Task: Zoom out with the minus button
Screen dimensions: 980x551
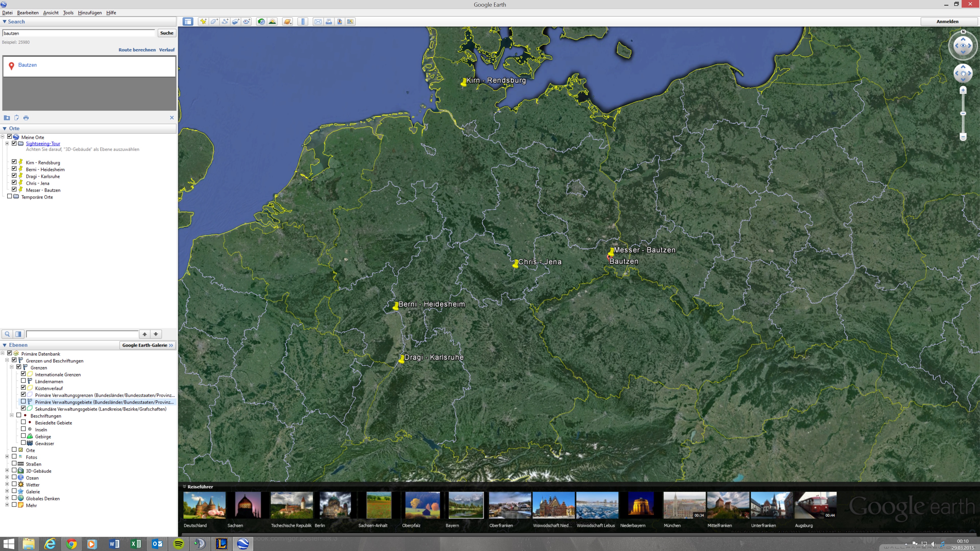Action: point(963,137)
